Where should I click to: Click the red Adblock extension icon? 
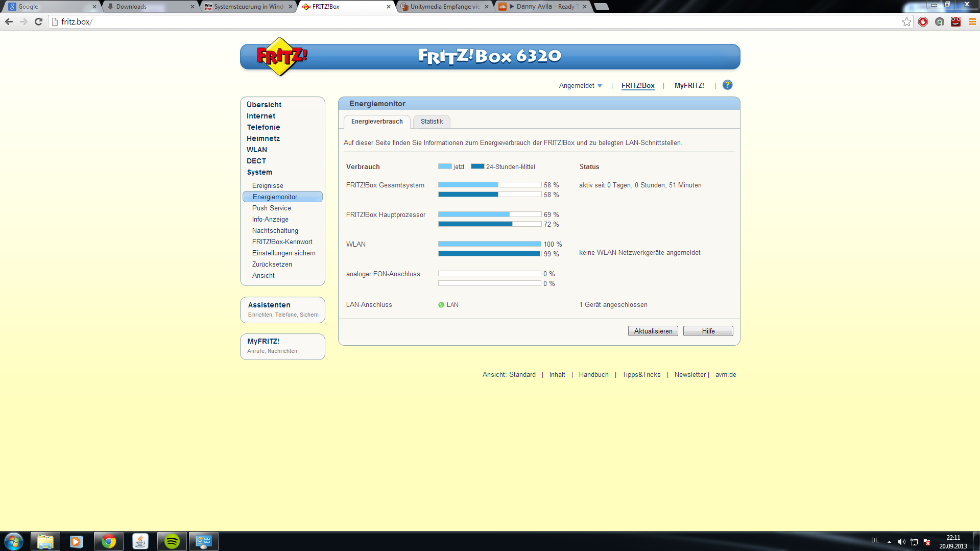pyautogui.click(x=923, y=21)
